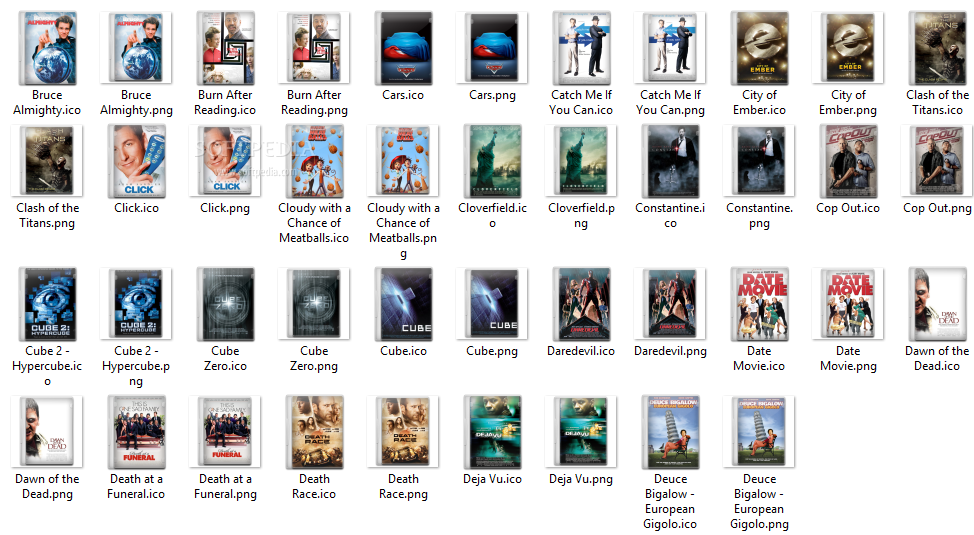Click the Constantine.png file icon

(759, 161)
